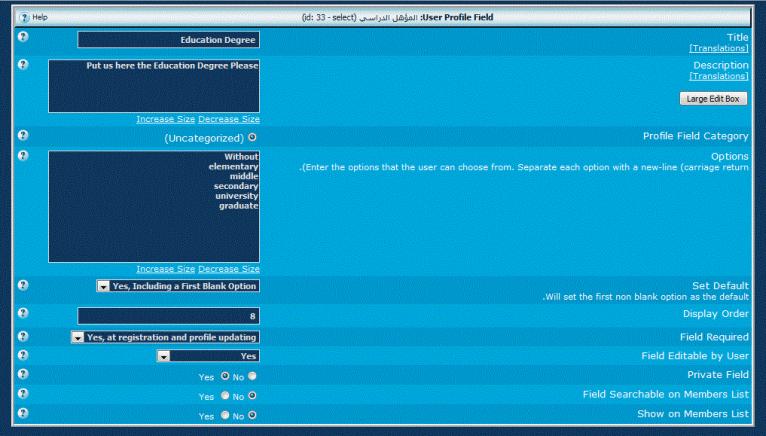Click the help icon in the Options row
The height and width of the screenshot is (436, 766).
pyautogui.click(x=22, y=157)
